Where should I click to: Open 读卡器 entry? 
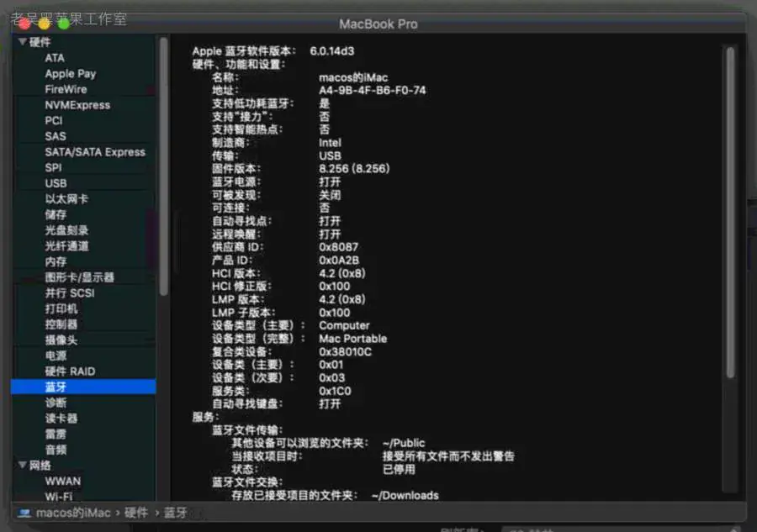61,419
